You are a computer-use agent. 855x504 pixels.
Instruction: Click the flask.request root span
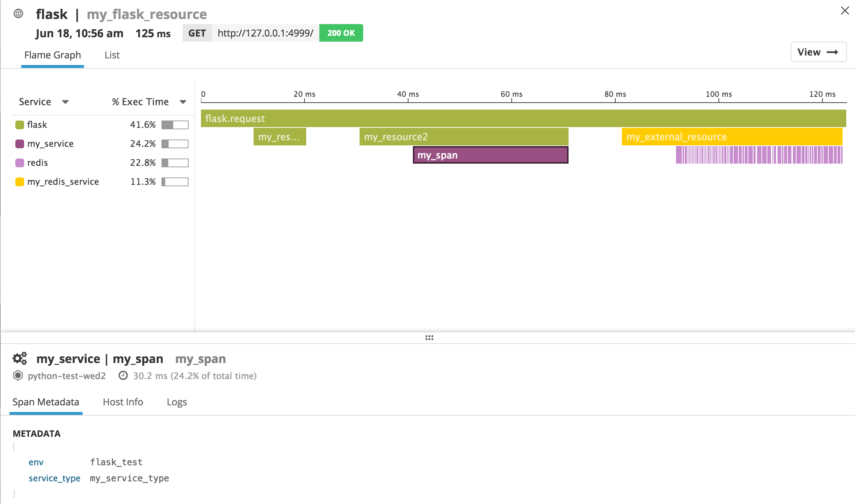(523, 119)
